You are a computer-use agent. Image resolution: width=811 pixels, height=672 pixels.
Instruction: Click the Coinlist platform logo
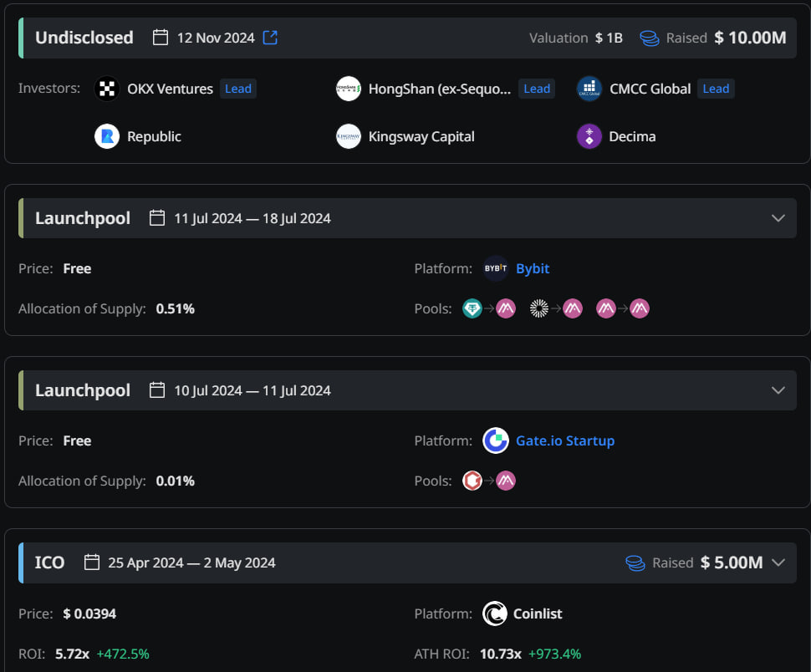point(495,613)
